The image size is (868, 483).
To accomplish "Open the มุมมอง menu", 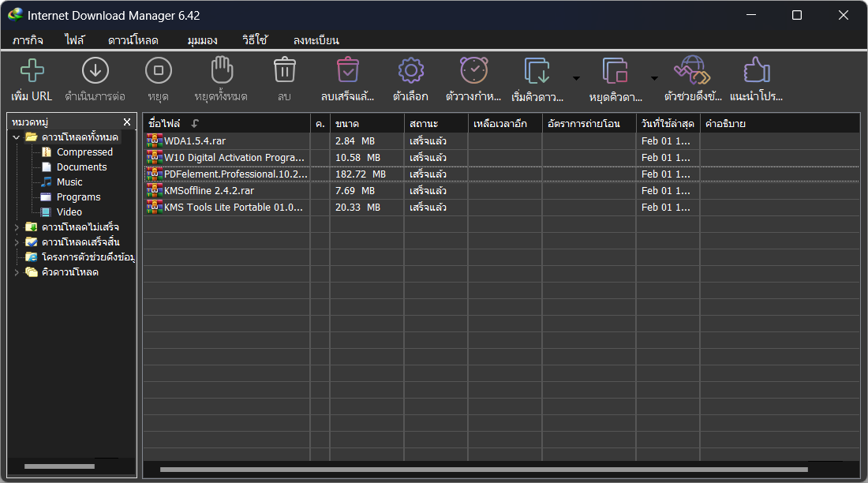I will click(202, 40).
